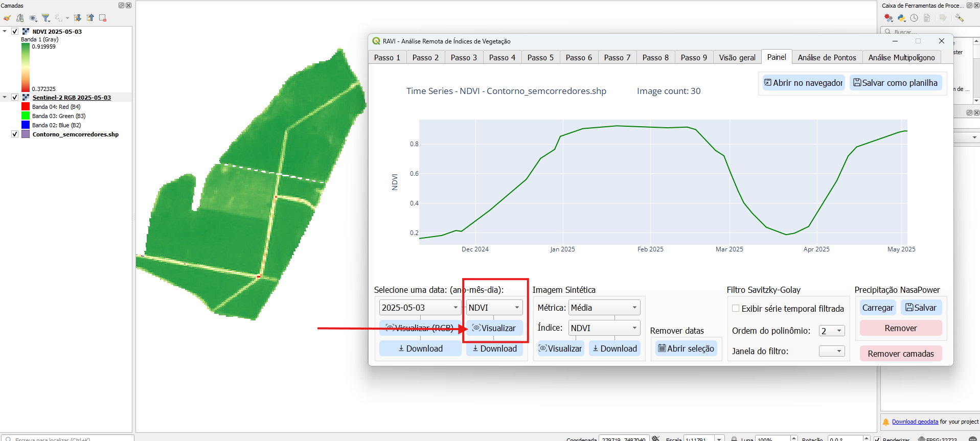The width and height of the screenshot is (980, 441).
Task: Toggle mouse extents icon beside coordinates
Action: click(656, 438)
